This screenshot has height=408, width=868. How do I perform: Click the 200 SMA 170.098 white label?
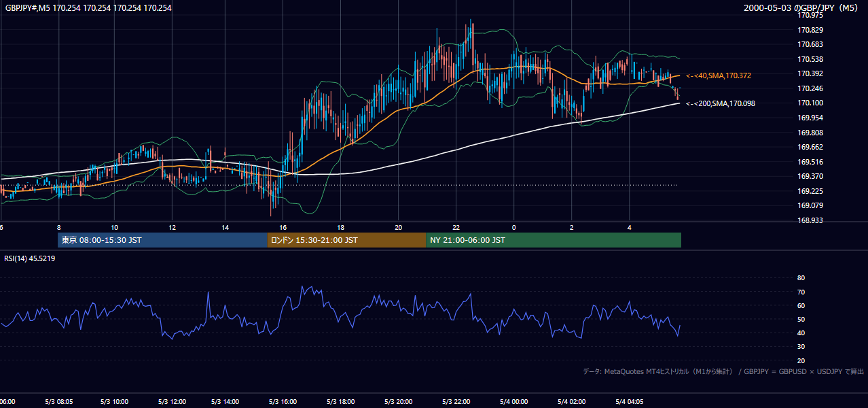click(x=721, y=103)
